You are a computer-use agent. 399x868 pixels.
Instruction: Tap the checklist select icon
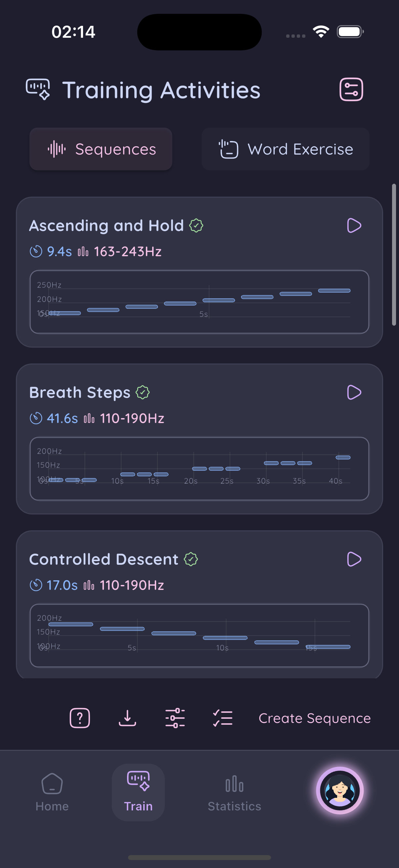point(223,718)
